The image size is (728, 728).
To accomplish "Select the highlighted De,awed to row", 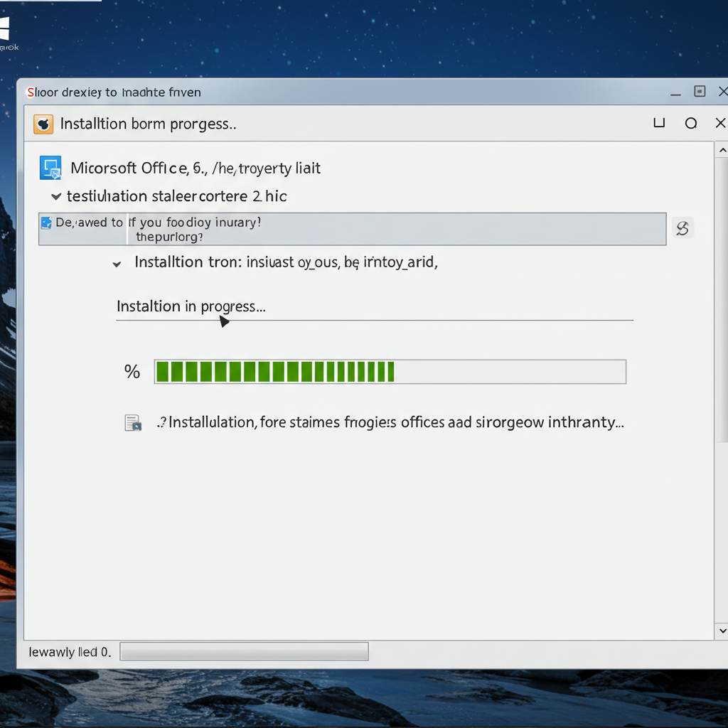I will tap(353, 229).
